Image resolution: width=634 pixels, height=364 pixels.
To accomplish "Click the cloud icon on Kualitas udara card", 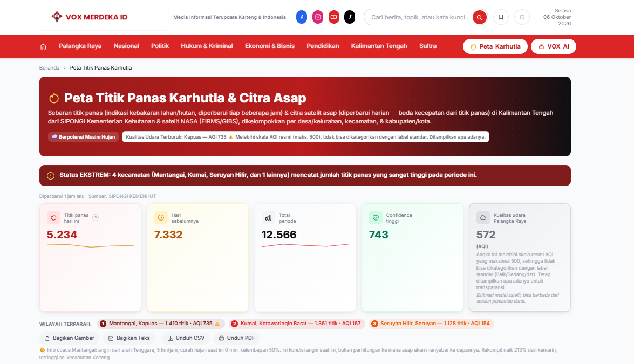I will pos(483,218).
